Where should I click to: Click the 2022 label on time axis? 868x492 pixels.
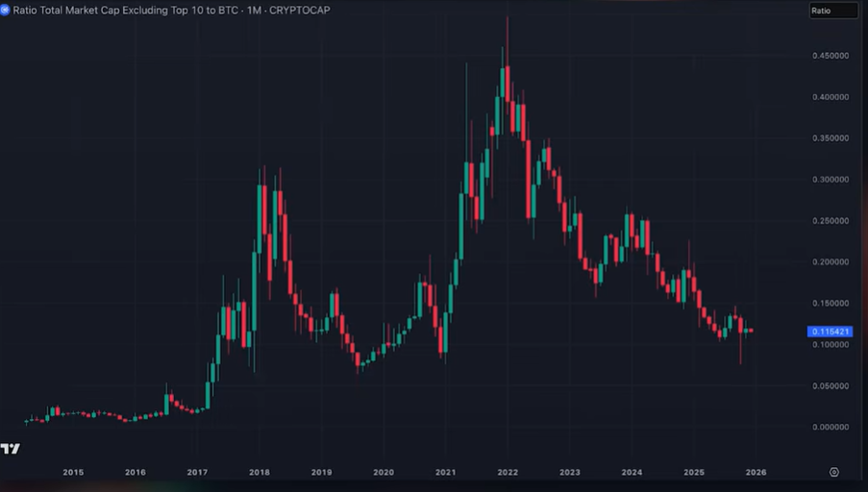(508, 472)
